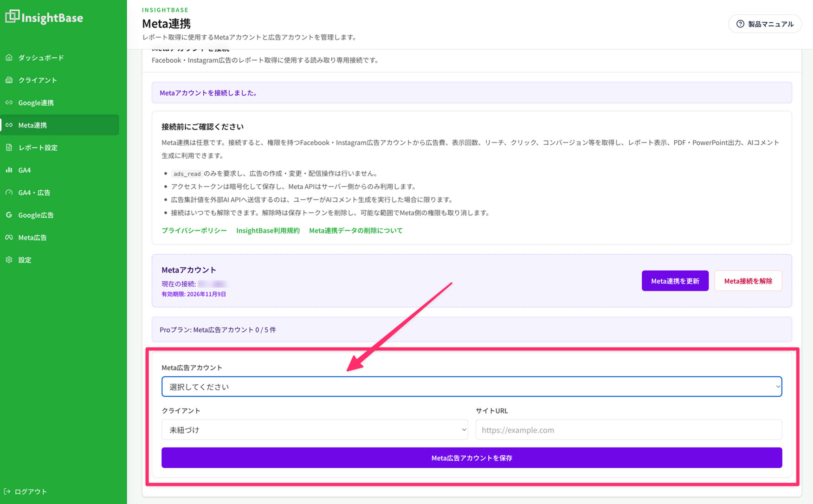Click the GA4・広告 gauge icon
Image resolution: width=813 pixels, height=504 pixels.
point(9,192)
